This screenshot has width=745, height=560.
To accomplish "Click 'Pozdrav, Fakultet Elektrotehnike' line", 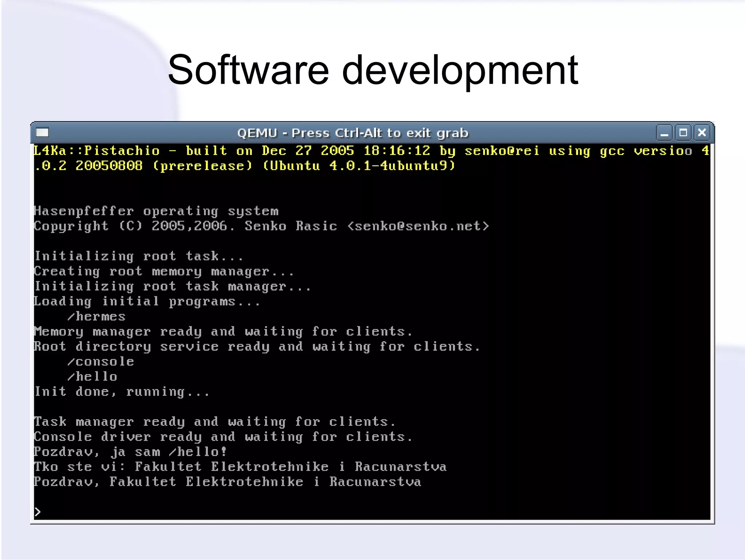I will 227,482.
